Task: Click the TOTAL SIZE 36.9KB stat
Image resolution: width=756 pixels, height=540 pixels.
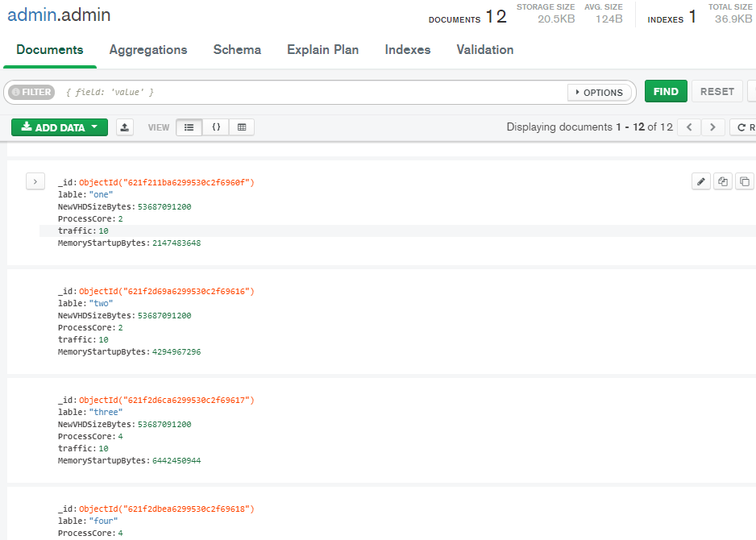Action: coord(730,14)
